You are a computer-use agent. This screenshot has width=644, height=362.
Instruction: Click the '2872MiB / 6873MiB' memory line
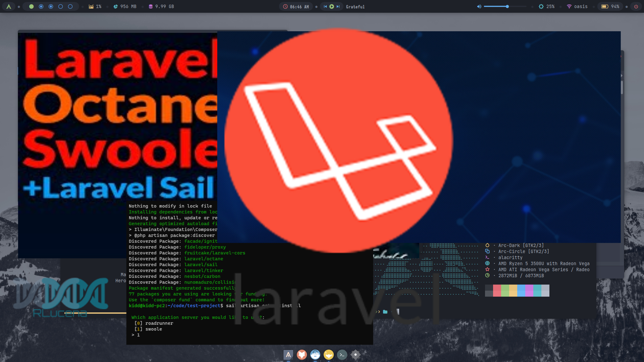[521, 276]
